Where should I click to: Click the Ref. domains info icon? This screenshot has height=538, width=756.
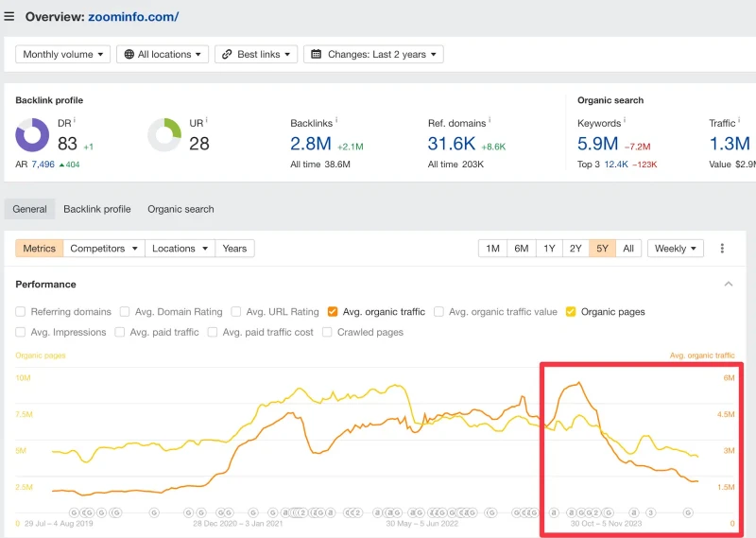[x=490, y=120]
